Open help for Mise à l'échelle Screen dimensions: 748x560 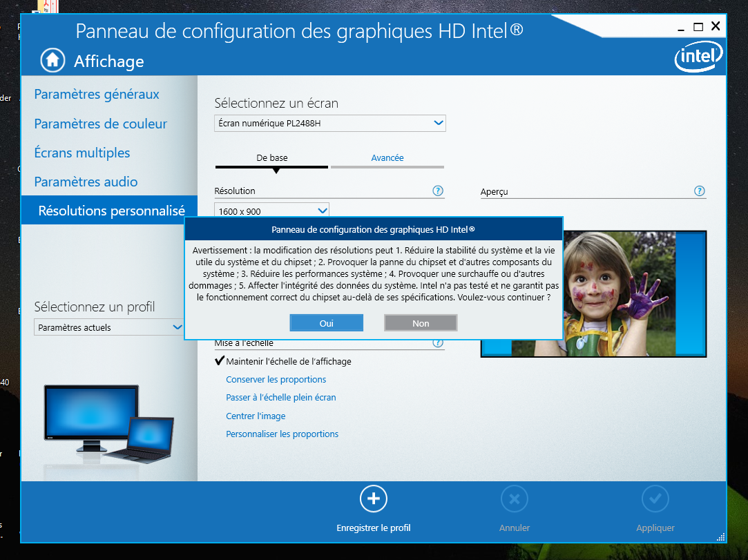click(x=437, y=343)
